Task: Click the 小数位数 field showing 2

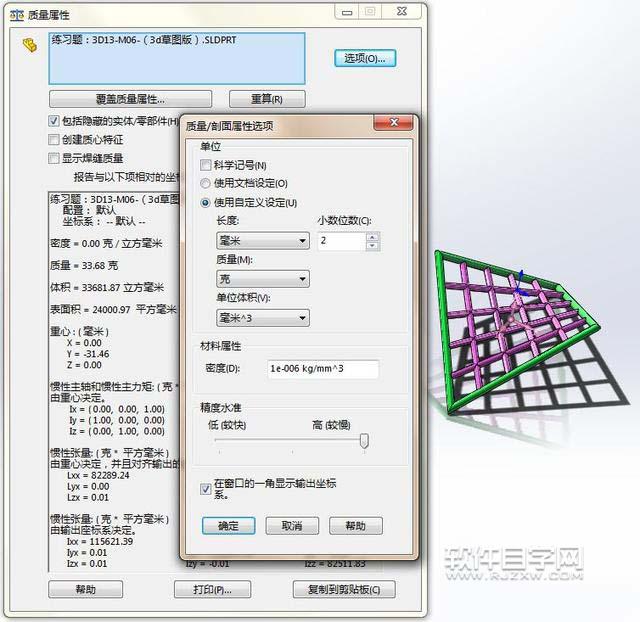Action: 342,241
